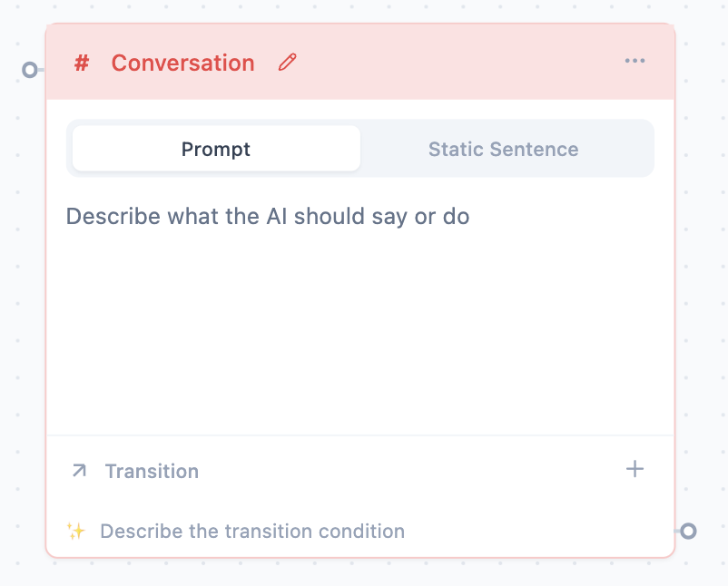Click the diagonal arrow icon beside Transition
Screen dimensions: 728x586
79,471
